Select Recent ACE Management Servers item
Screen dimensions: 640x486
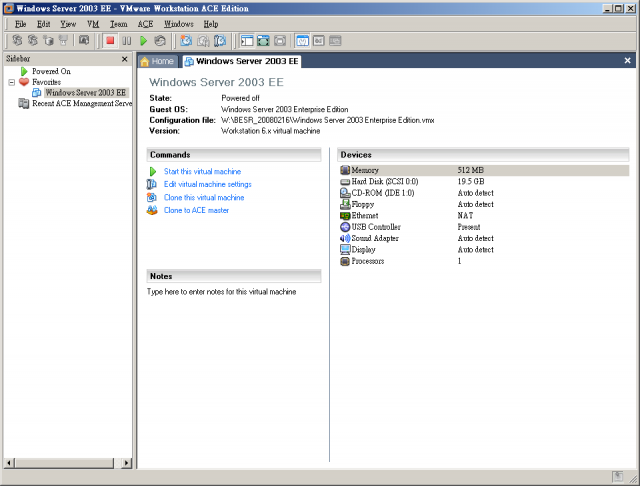pos(82,104)
